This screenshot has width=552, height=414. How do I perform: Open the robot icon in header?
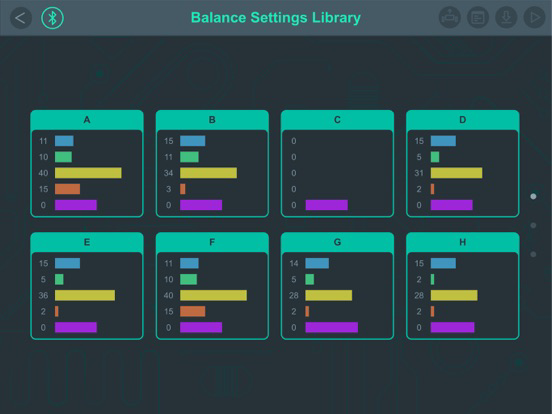point(450,18)
